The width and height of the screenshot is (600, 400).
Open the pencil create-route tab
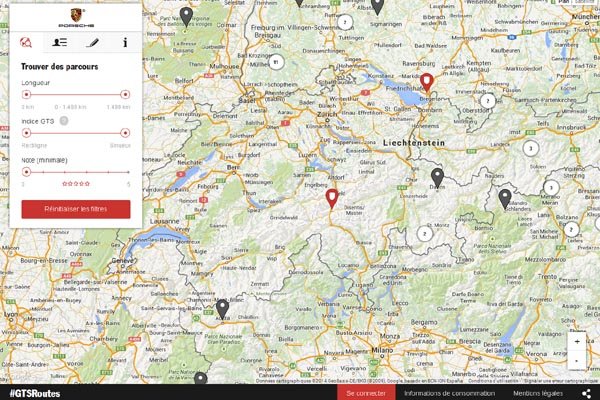pos(92,42)
